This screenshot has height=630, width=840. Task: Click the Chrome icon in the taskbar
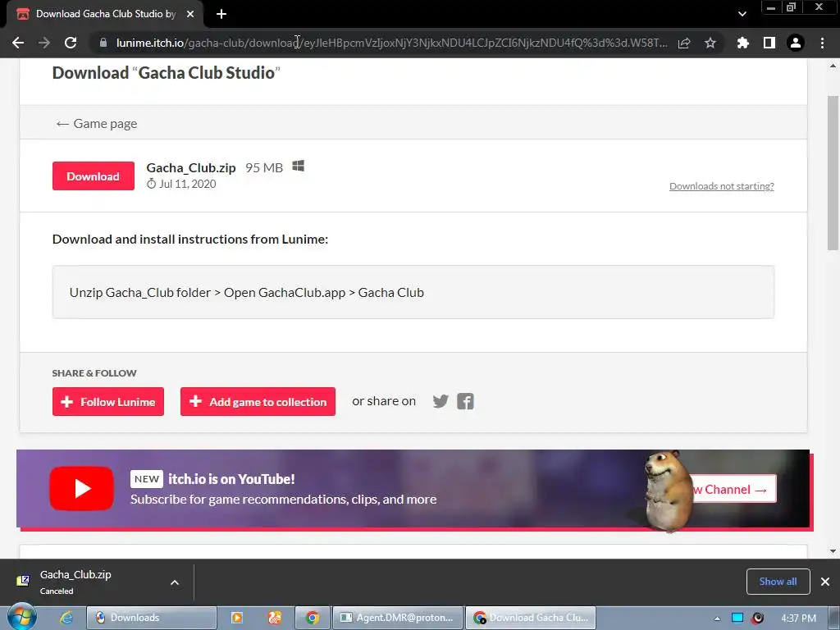click(x=313, y=618)
